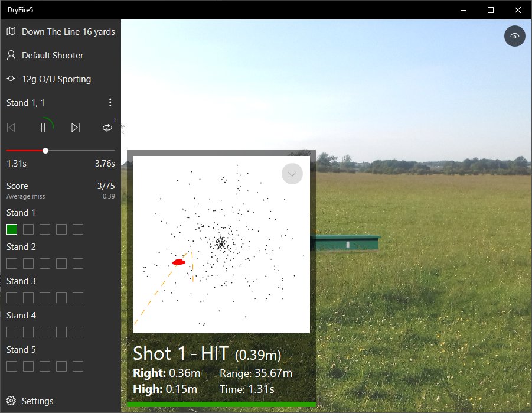This screenshot has width=532, height=413.
Task: Collapse the shot pattern panel with chevron
Action: [292, 174]
